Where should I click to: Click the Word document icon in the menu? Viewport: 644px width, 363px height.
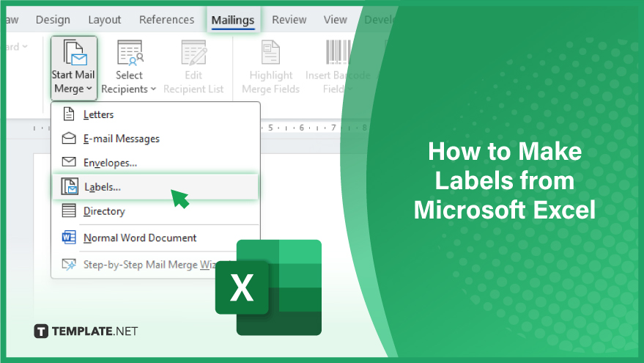click(x=69, y=237)
